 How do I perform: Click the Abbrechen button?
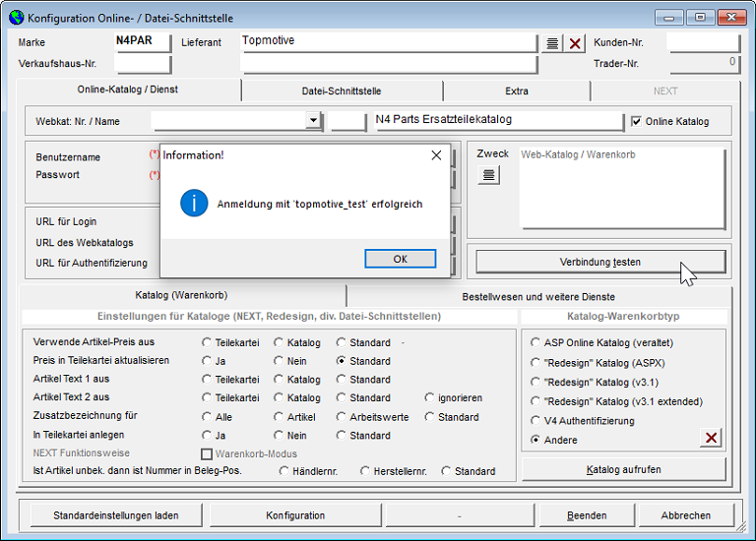(x=685, y=515)
